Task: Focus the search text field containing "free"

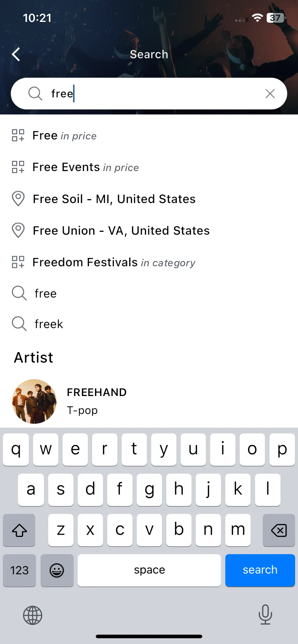Action: [149, 93]
